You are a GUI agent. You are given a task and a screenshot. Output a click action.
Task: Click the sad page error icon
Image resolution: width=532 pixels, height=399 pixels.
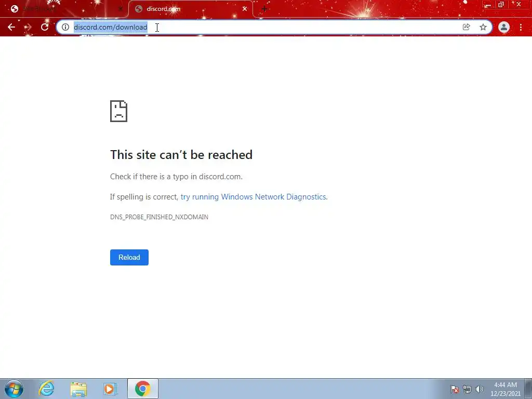pos(119,111)
